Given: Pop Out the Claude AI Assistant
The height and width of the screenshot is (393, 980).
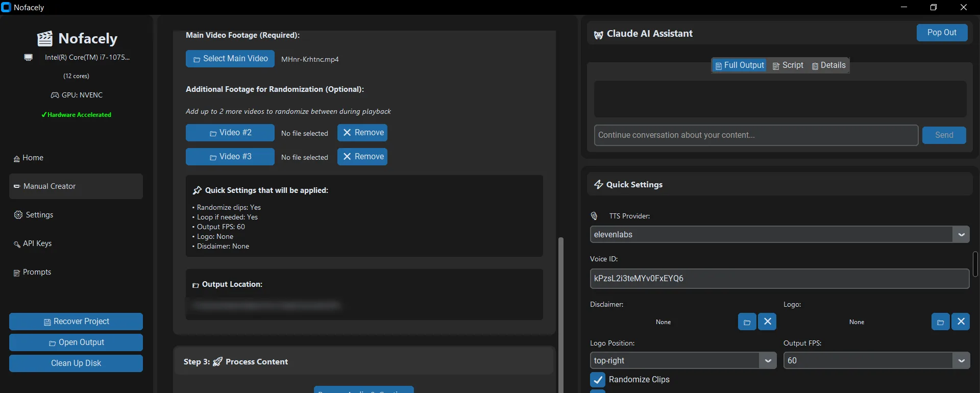Looking at the screenshot, I should pyautogui.click(x=942, y=33).
